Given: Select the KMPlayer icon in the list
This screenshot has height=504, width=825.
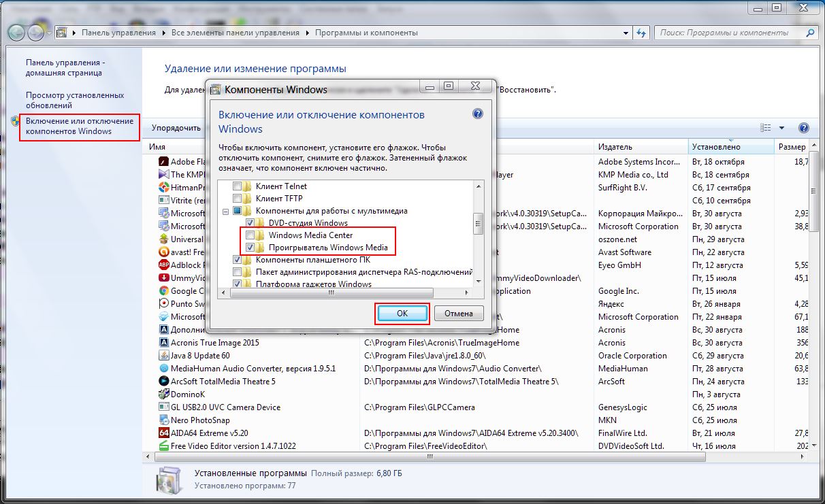Looking at the screenshot, I should pyautogui.click(x=163, y=175).
